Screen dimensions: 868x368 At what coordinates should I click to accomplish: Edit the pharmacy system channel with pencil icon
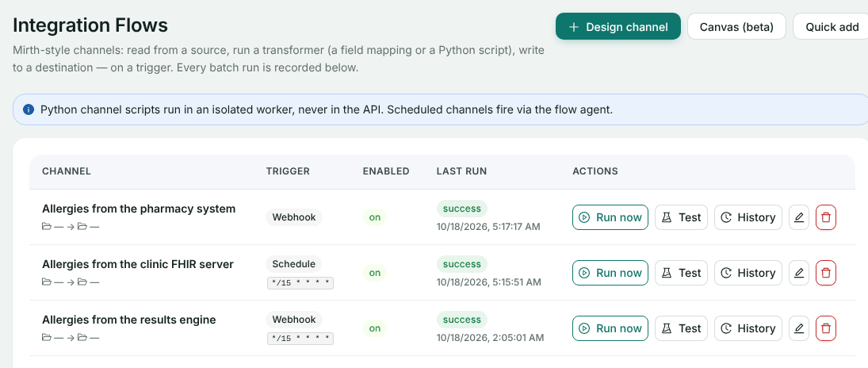(x=799, y=217)
